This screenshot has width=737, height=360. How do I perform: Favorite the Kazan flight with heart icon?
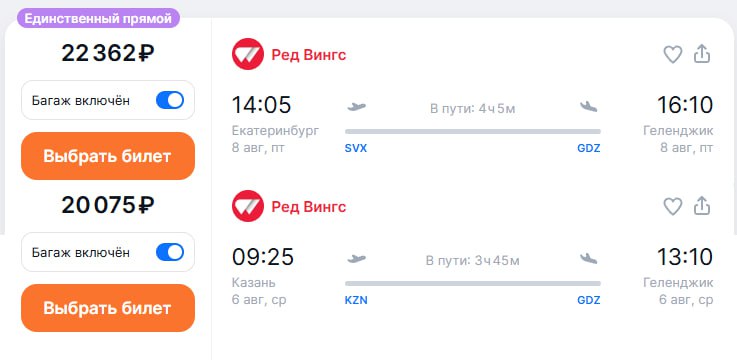pyautogui.click(x=673, y=206)
